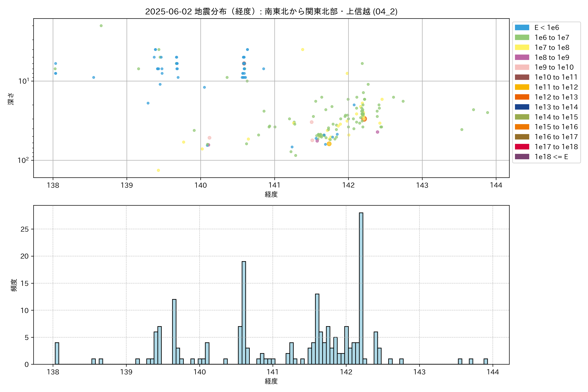Click the chart title text at top
This screenshot has width=588, height=392.
pos(271,11)
